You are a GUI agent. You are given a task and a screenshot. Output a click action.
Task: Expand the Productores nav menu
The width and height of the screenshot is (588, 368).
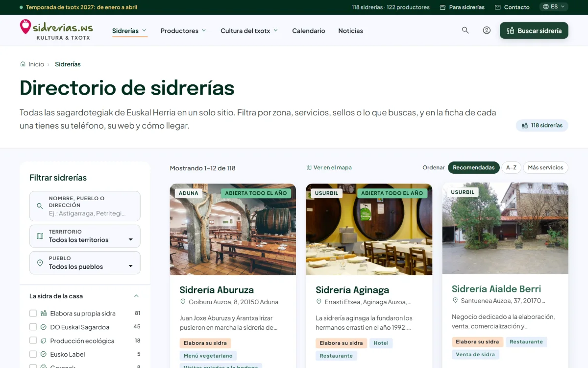(x=183, y=30)
